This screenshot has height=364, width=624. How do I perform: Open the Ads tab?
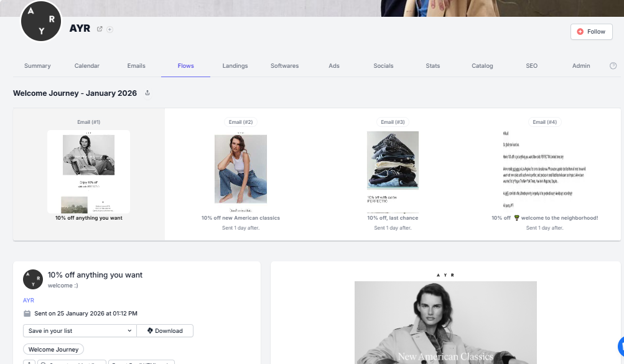(334, 66)
